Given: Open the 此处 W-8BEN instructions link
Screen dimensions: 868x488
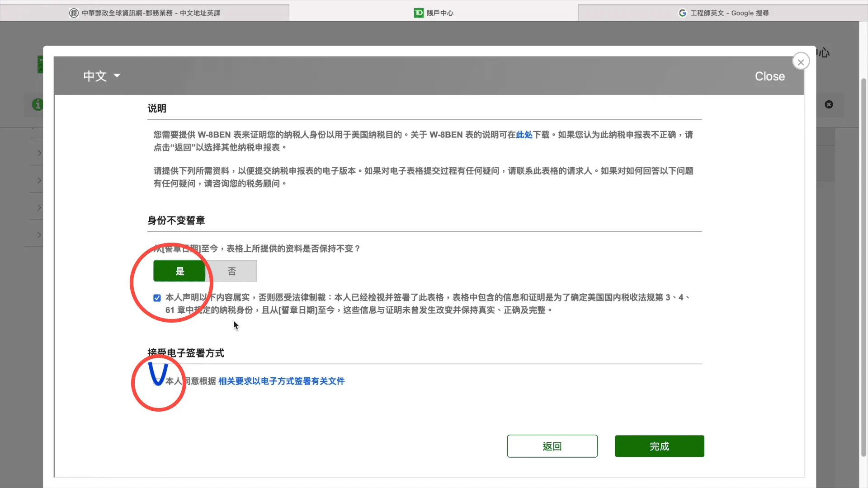Looking at the screenshot, I should (524, 135).
